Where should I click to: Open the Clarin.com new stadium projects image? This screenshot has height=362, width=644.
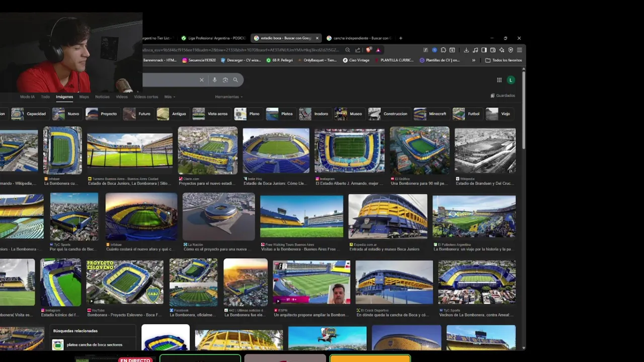pyautogui.click(x=208, y=150)
